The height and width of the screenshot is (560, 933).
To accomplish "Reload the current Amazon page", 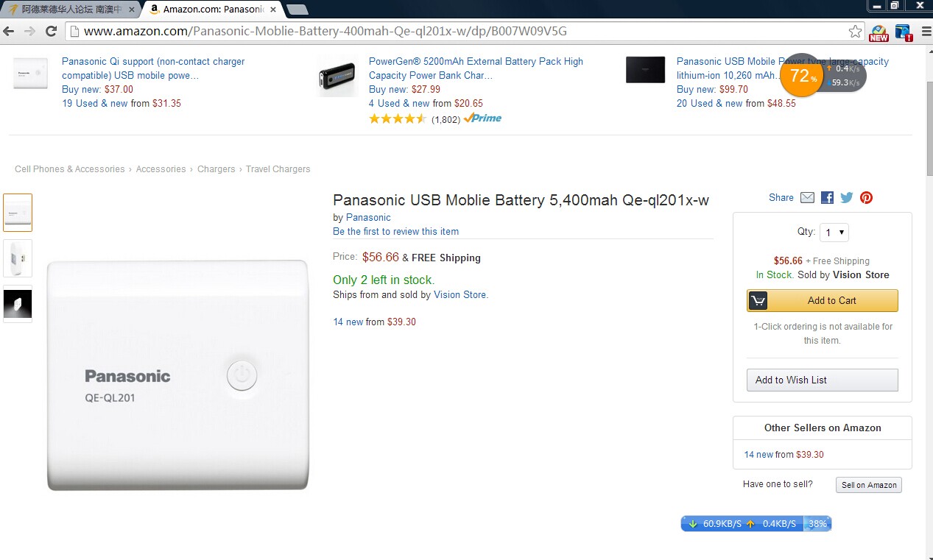I will 51,31.
